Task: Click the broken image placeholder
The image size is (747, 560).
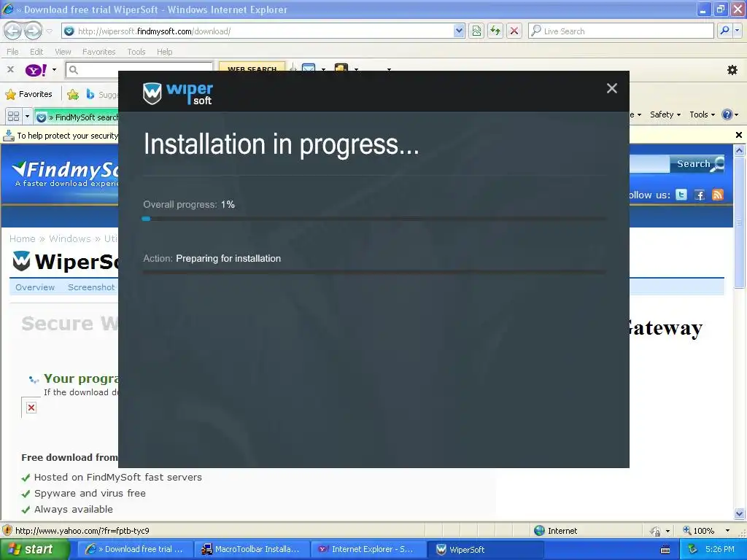Action: (x=31, y=408)
